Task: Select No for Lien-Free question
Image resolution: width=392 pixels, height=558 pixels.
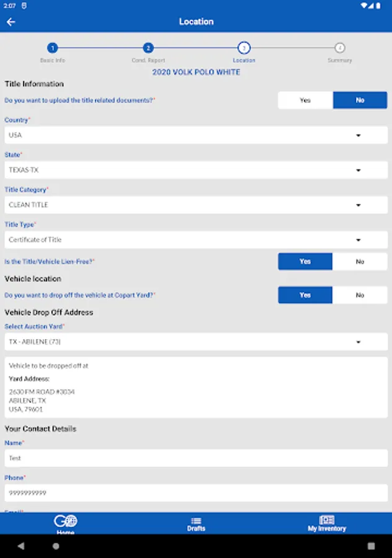Action: [360, 262]
